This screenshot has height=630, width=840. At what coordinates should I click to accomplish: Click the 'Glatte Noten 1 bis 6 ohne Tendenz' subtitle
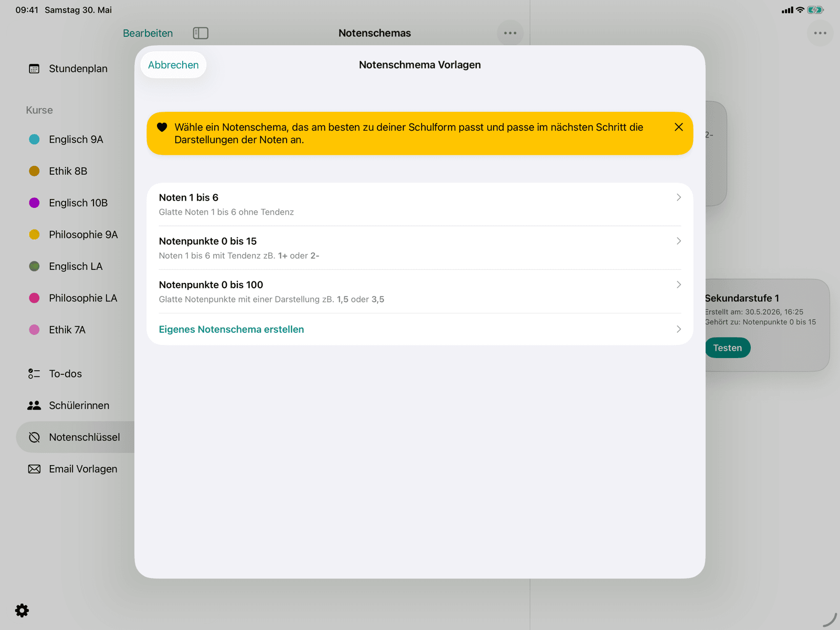point(226,212)
